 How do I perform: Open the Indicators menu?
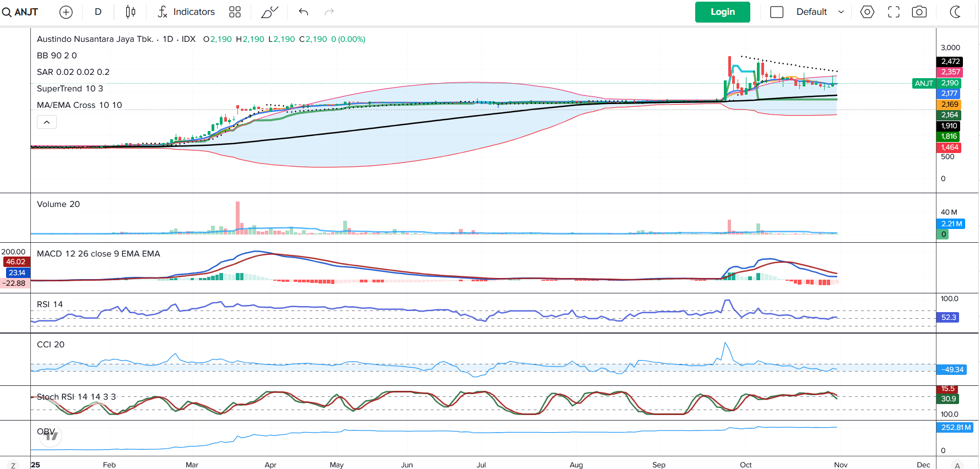[x=186, y=12]
